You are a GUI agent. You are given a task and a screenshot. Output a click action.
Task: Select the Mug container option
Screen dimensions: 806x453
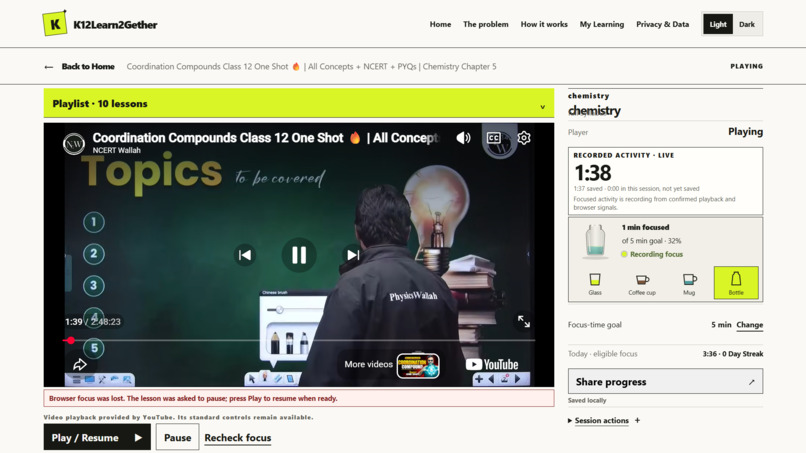689,283
